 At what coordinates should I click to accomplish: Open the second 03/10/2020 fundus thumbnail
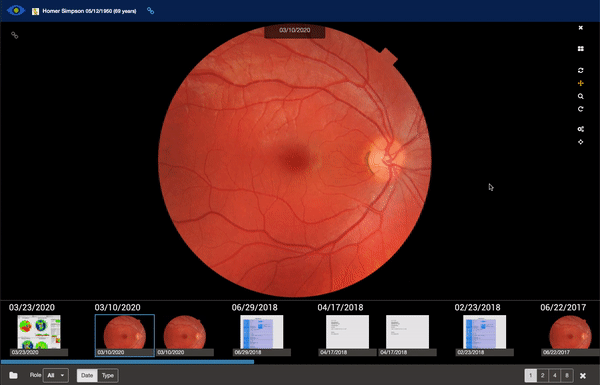pos(185,335)
